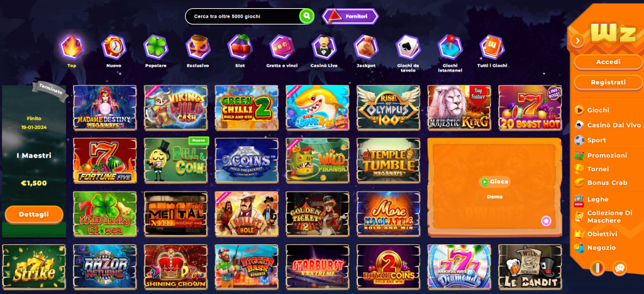Click the Italian flag language icon
Viewport: 644px width, 294px height.
pos(597,268)
